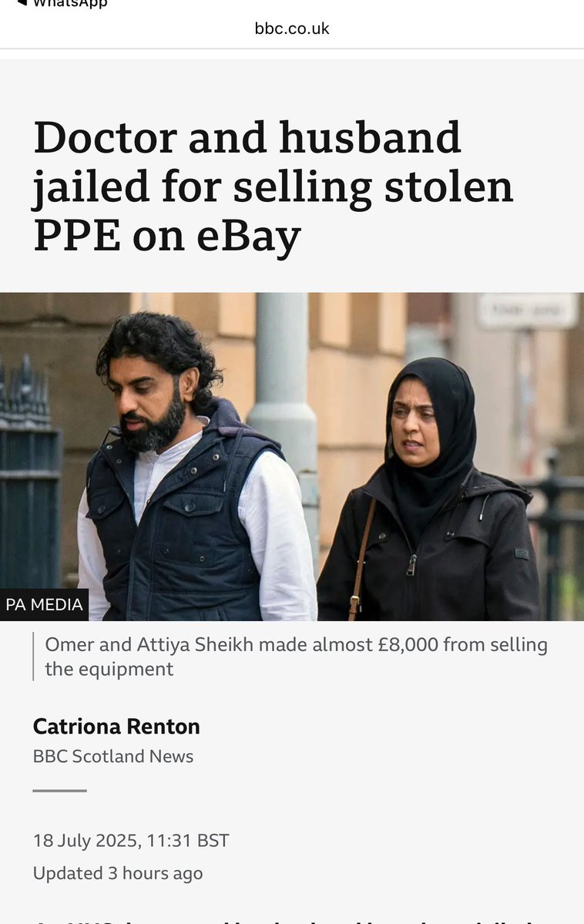Click the 'Updated 3 hours ago' text

click(x=118, y=873)
